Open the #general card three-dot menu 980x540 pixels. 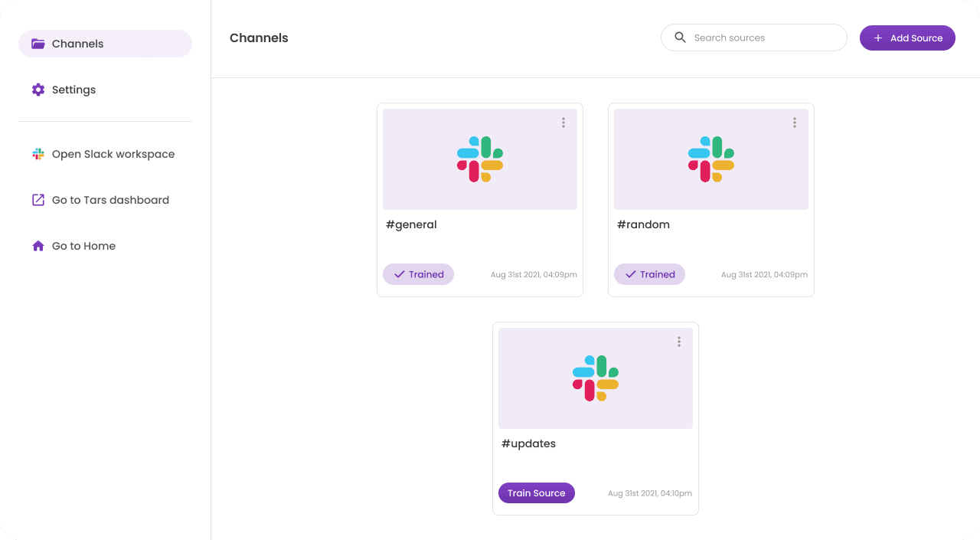click(x=563, y=123)
